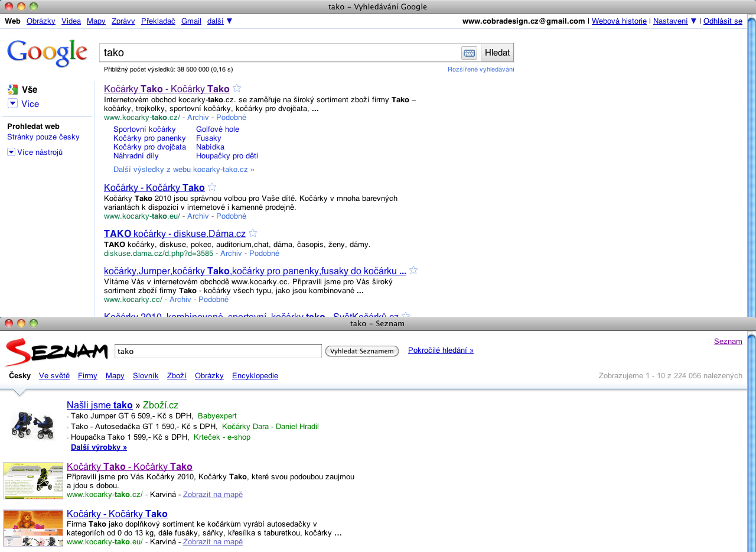This screenshot has height=552, width=756.
Task: Open Překladač in Google top navigation
Action: point(158,21)
